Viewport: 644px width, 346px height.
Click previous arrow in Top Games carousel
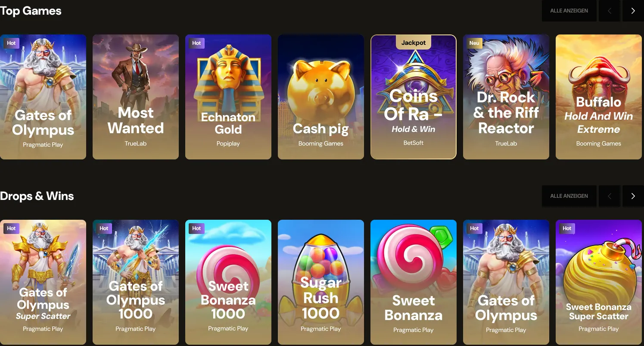pos(609,11)
